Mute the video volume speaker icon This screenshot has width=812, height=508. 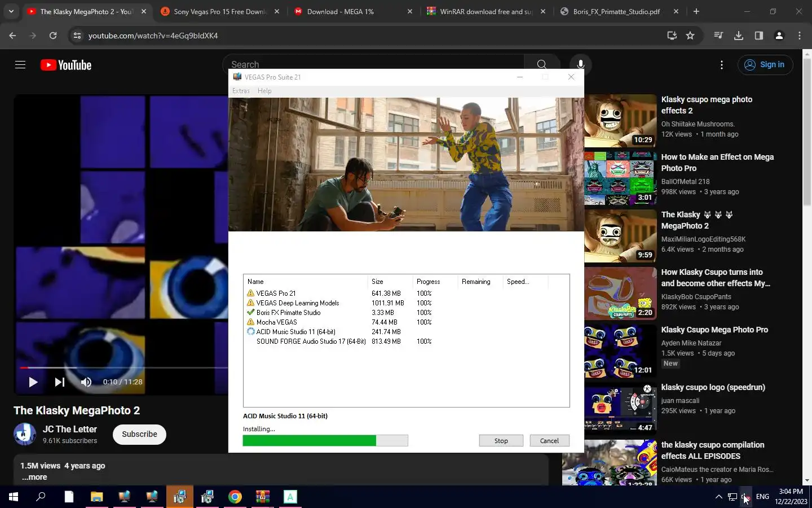(86, 382)
